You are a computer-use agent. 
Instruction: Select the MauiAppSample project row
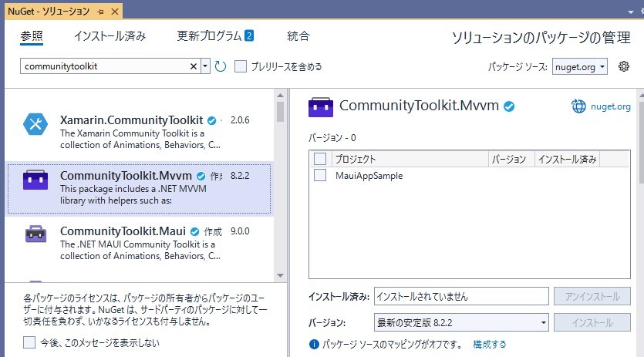[x=470, y=176]
